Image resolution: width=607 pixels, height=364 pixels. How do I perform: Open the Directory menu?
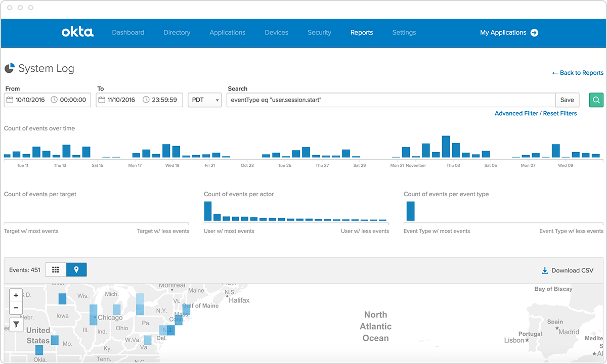[177, 32]
